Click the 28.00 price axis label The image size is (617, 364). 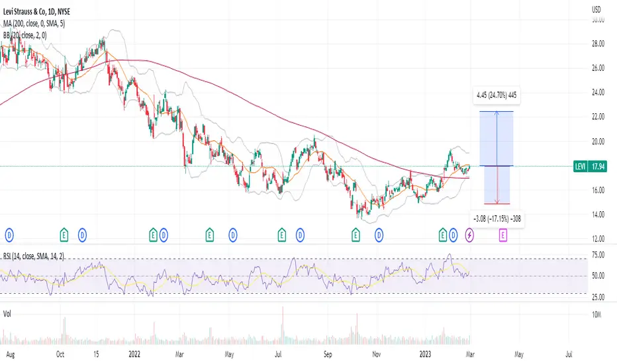click(x=598, y=44)
